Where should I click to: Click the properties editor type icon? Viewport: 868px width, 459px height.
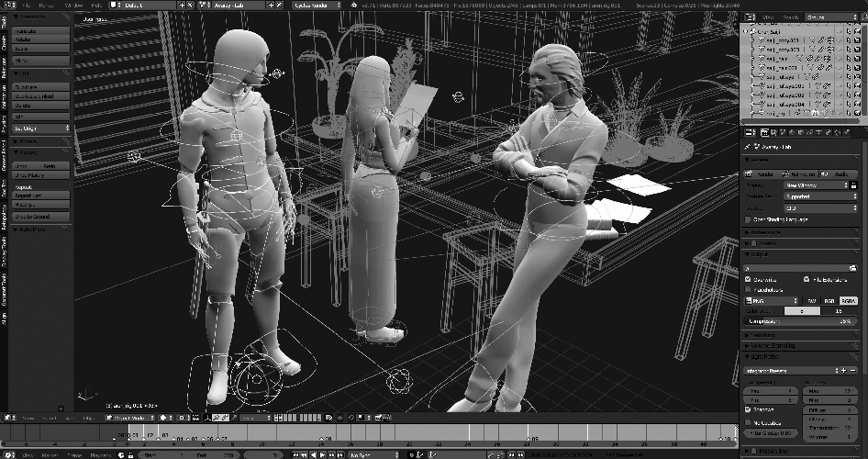click(750, 132)
